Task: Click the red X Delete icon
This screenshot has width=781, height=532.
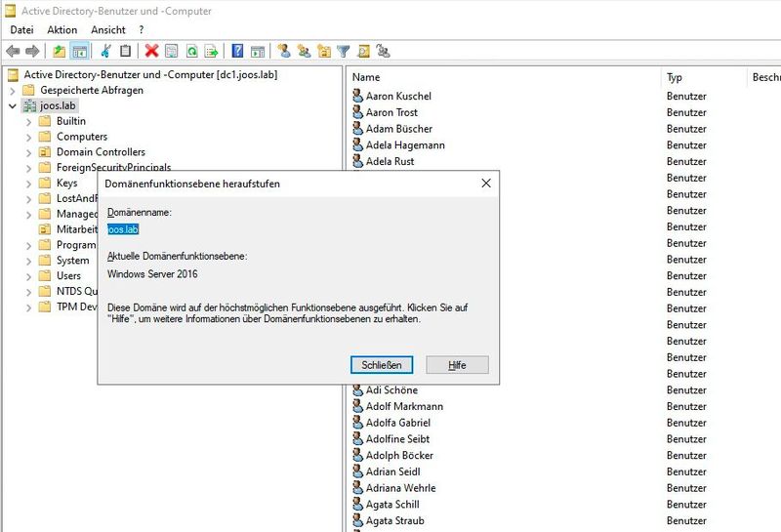Action: pyautogui.click(x=152, y=51)
